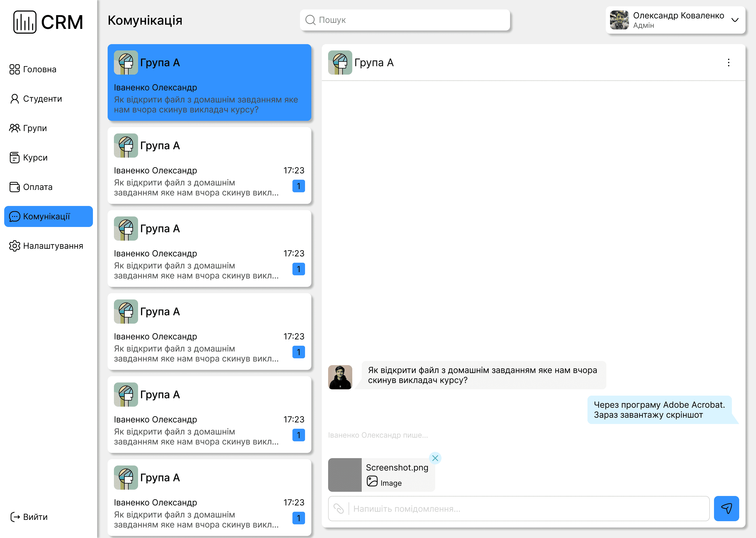Screen dimensions: 756x538
Task: Click Група А avatar in chat header
Action: click(x=340, y=63)
